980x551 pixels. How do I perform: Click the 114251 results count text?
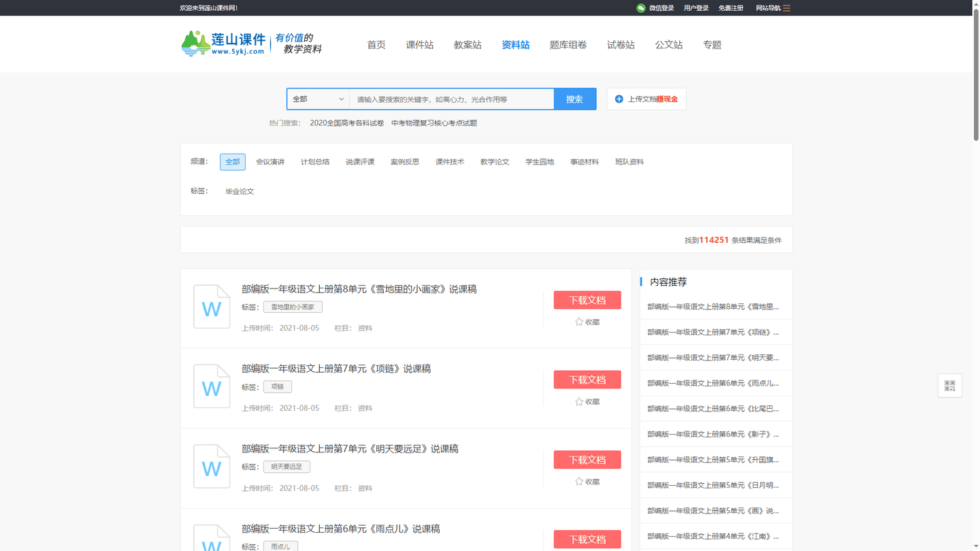point(714,240)
